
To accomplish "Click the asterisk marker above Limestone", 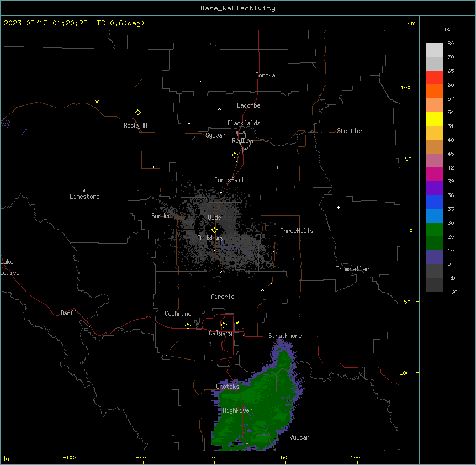I will click(84, 191).
